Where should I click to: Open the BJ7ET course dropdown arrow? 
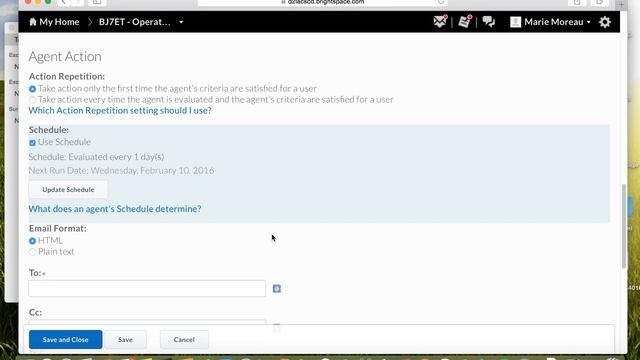(181, 22)
